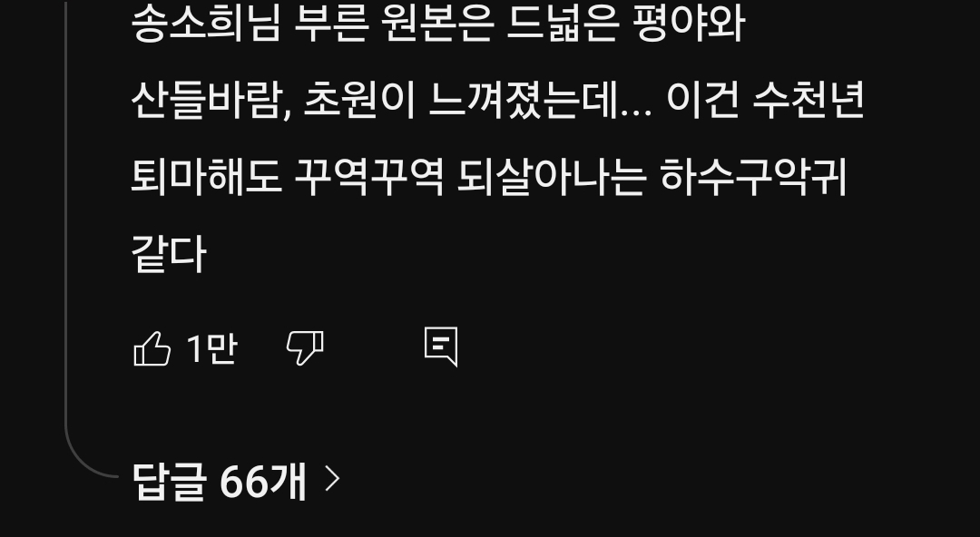Click the word 산들바람 in the comment
980x537 pixels.
click(x=206, y=100)
